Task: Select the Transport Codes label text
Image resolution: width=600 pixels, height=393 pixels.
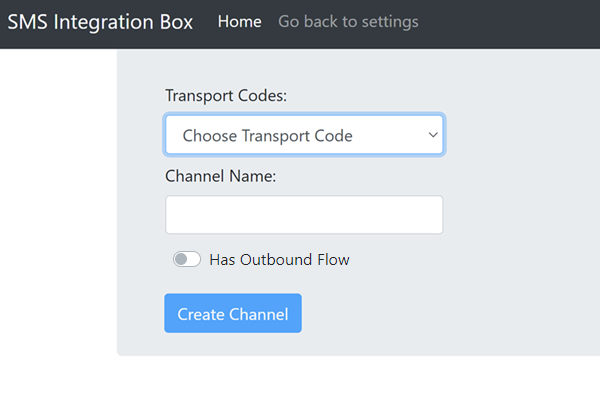Action: click(226, 96)
